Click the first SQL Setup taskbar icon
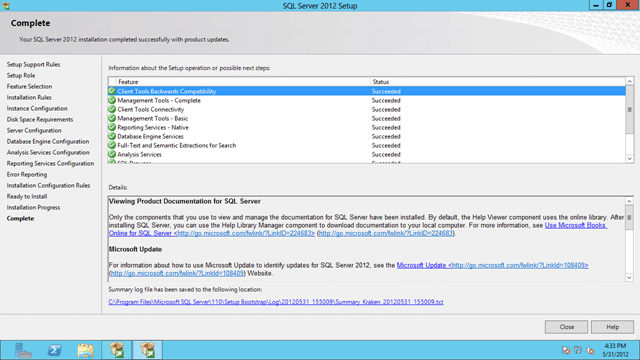Viewport: 640px width, 360px height. 117,350
